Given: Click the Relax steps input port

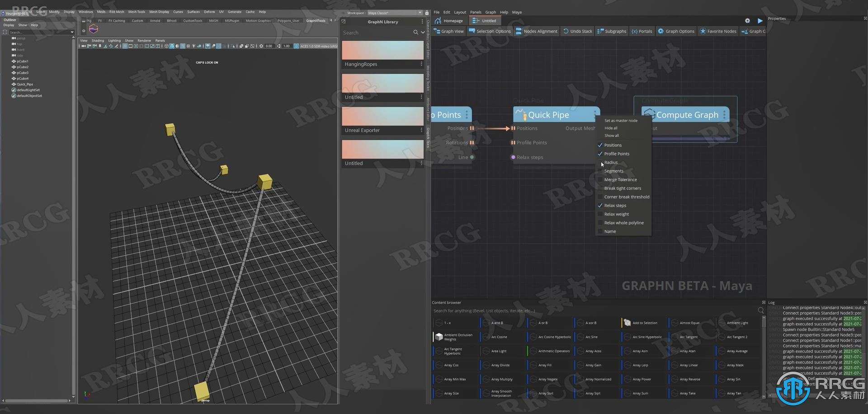Looking at the screenshot, I should 513,157.
